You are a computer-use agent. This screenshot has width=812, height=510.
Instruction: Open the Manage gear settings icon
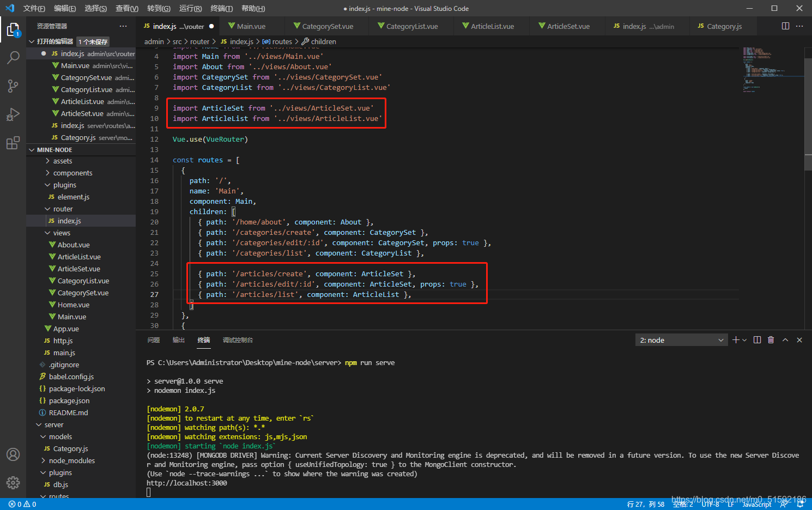coord(13,482)
